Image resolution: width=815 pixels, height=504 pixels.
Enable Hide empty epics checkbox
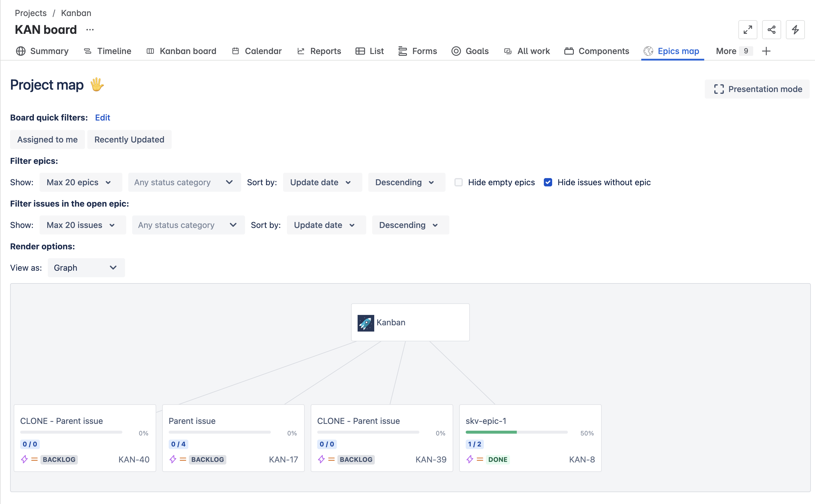(x=459, y=182)
